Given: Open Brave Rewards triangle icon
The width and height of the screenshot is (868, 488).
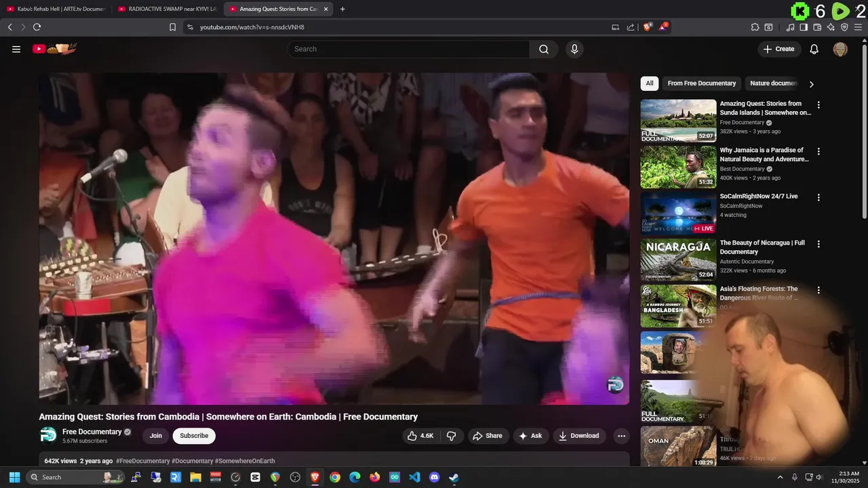Looking at the screenshot, I should [x=663, y=27].
